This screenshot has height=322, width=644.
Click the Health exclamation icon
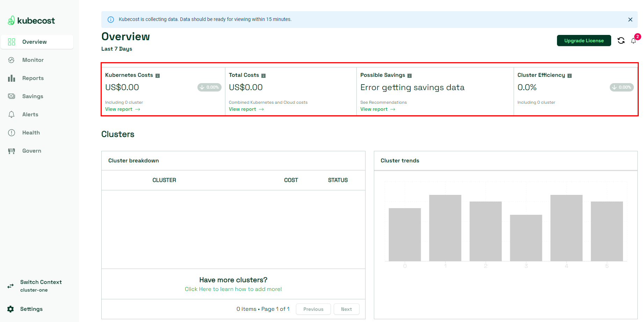click(12, 133)
